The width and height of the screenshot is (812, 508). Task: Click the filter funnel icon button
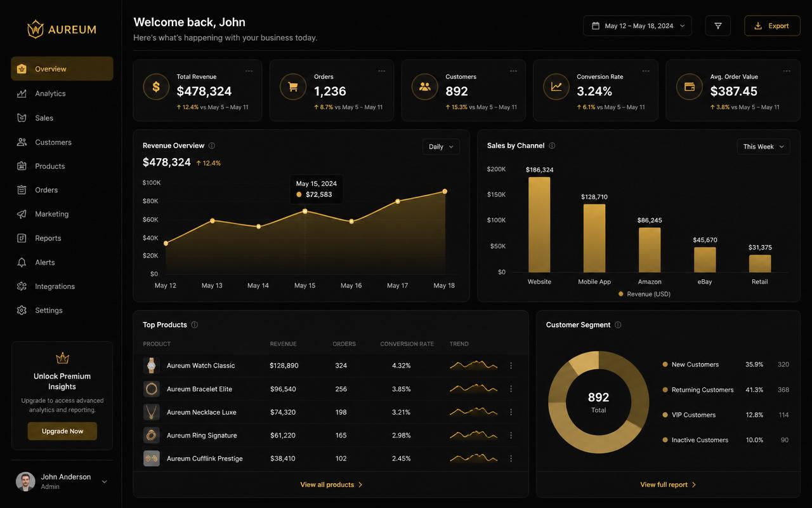[x=718, y=26]
